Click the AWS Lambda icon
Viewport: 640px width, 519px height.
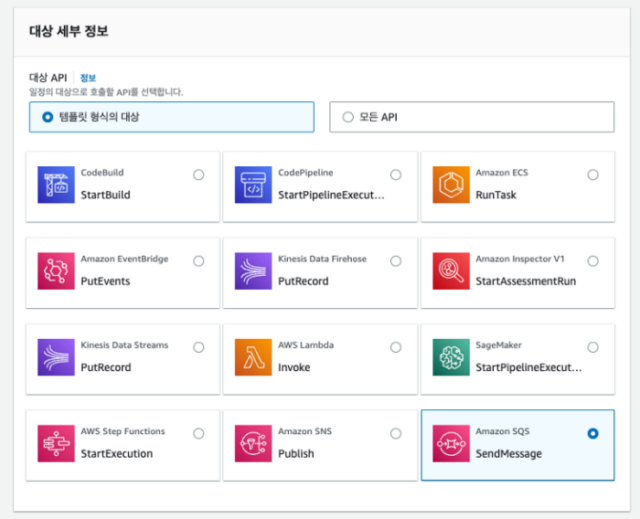(253, 357)
